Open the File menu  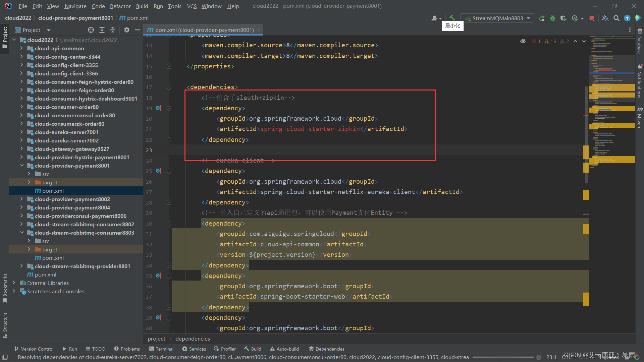point(23,6)
